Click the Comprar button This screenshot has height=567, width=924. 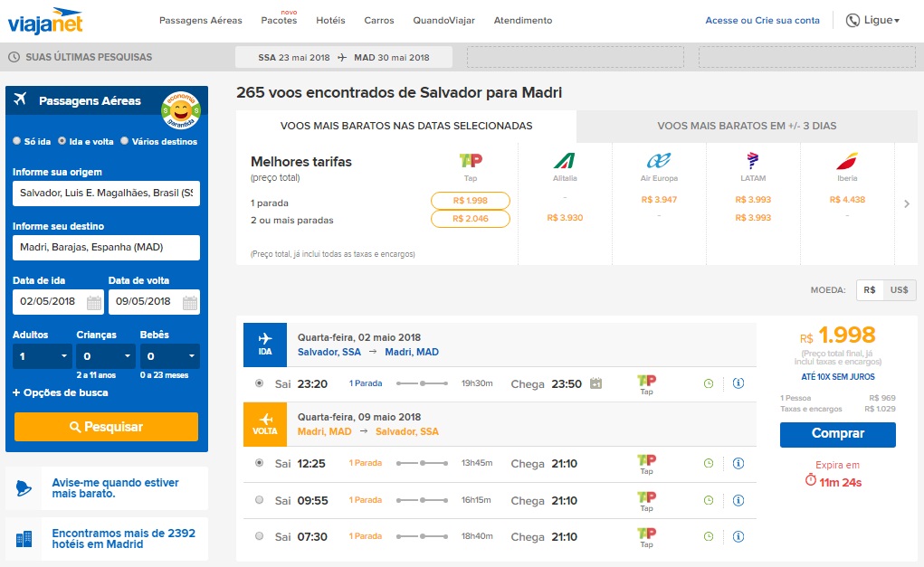(x=838, y=434)
